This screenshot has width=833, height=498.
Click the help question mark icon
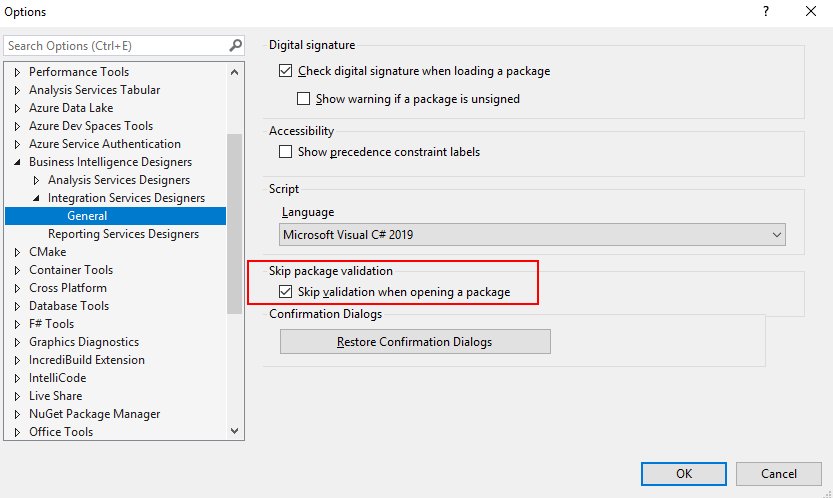point(766,11)
